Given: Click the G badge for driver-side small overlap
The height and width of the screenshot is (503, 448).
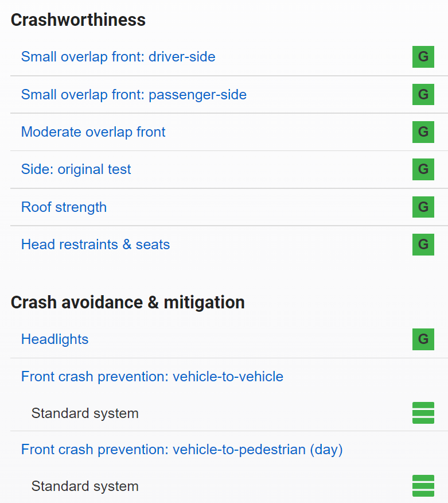Looking at the screenshot, I should point(423,57).
